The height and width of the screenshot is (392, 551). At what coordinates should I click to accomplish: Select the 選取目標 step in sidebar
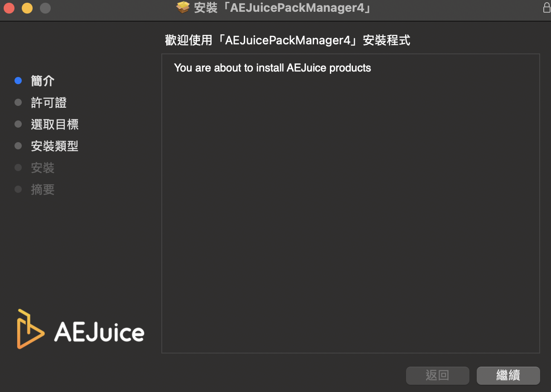55,124
